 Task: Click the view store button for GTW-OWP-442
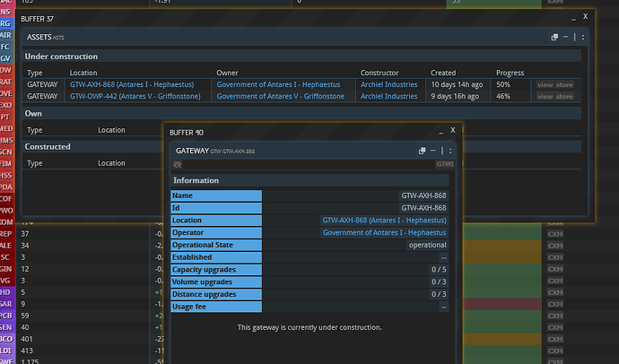pyautogui.click(x=554, y=96)
